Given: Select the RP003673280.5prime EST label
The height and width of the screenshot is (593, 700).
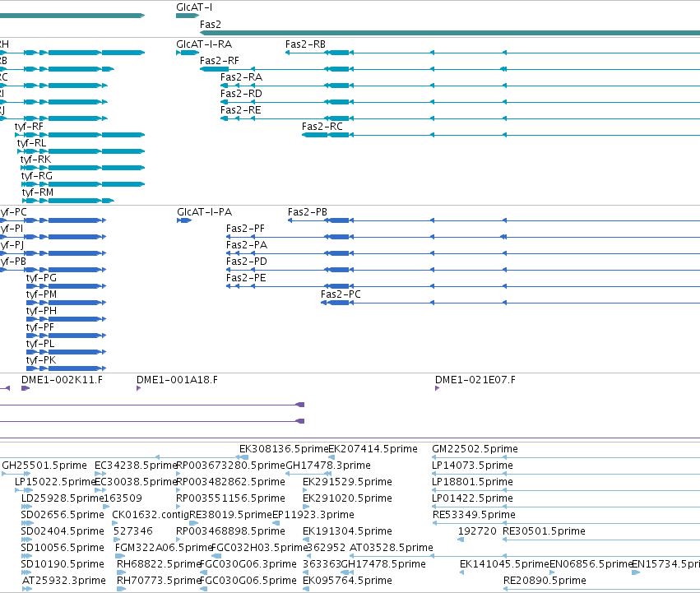Looking at the screenshot, I should click(x=231, y=466).
